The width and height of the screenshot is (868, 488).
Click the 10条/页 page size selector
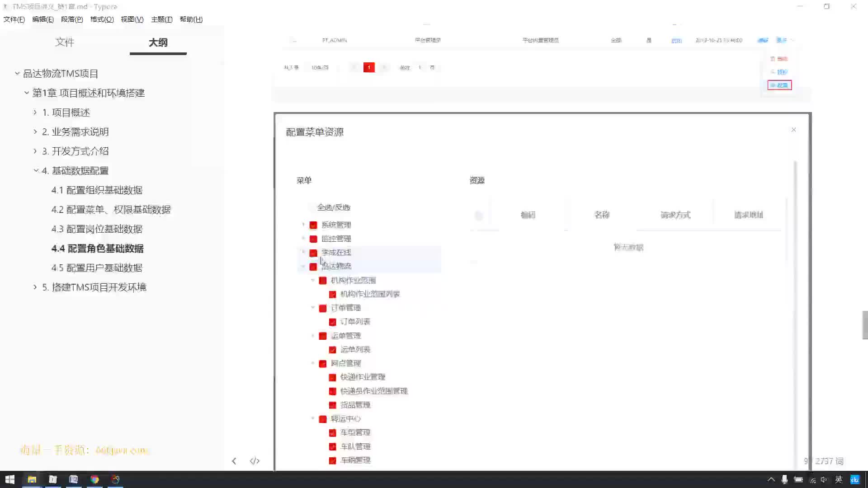click(320, 67)
